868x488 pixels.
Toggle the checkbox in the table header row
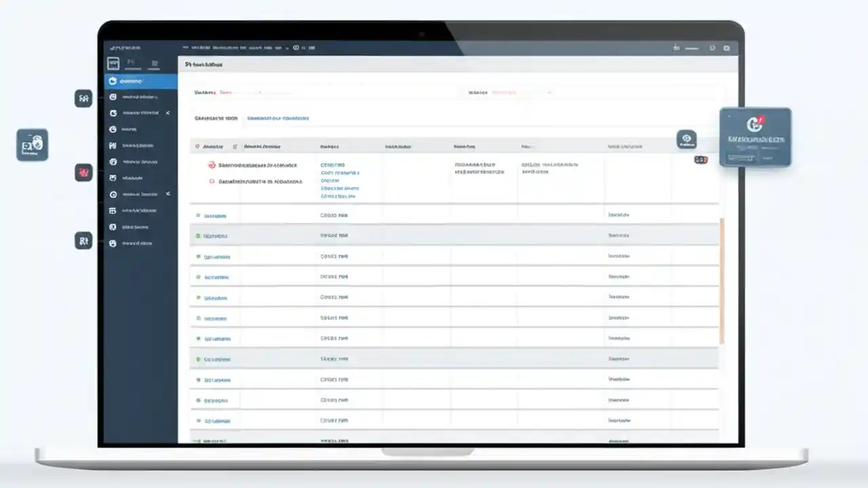tap(197, 146)
